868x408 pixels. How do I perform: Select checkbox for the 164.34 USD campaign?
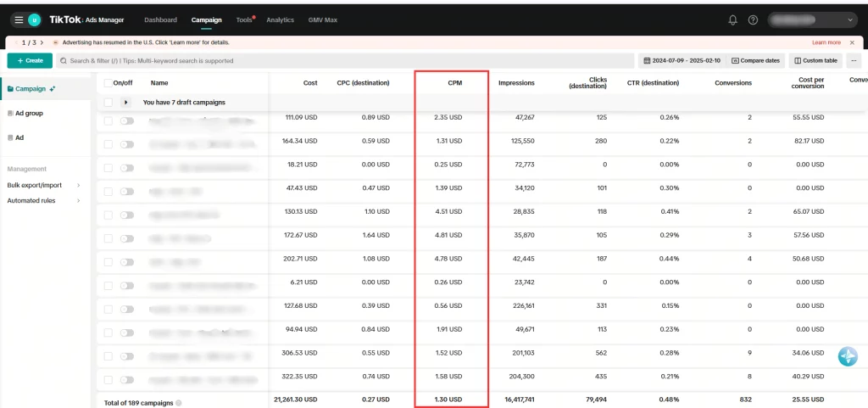(x=108, y=144)
